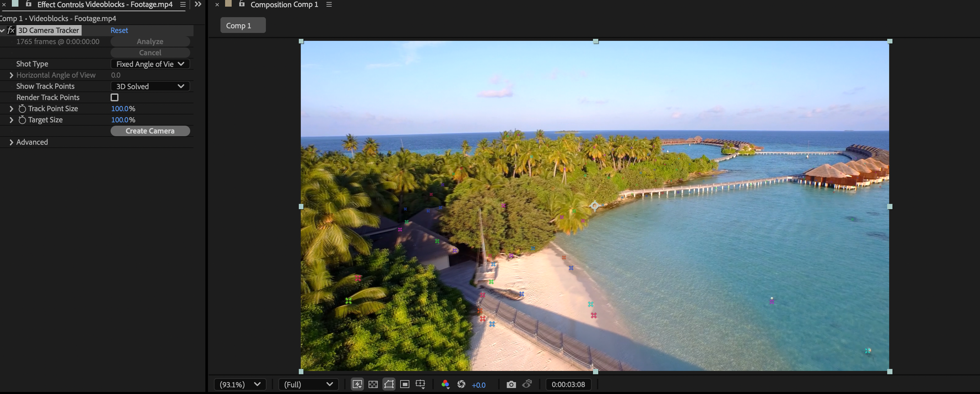This screenshot has width=980, height=394.
Task: Select the 3D Camera Tracker effect name
Action: tap(49, 30)
